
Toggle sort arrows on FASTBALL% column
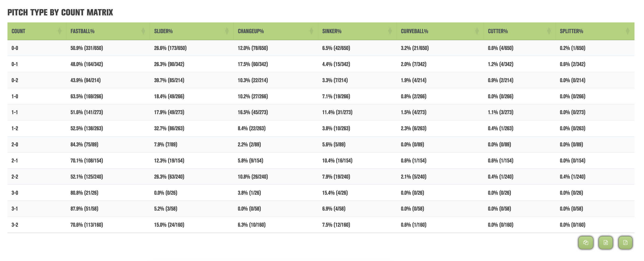click(x=143, y=31)
